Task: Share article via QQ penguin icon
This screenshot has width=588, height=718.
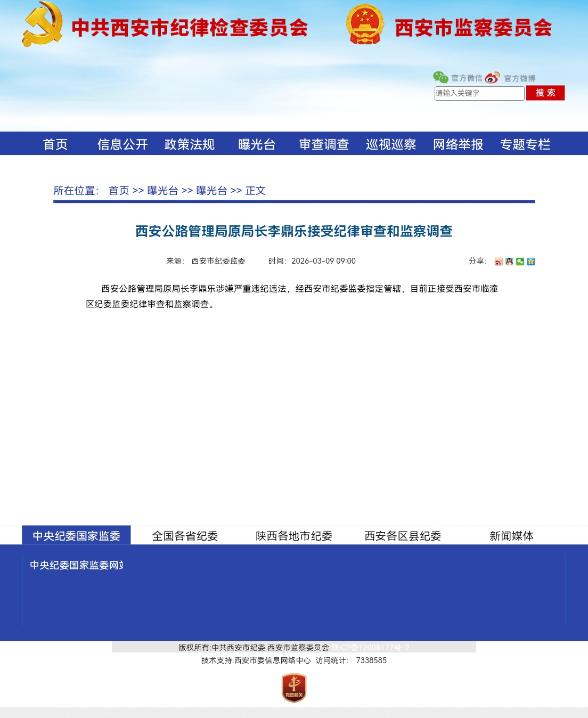Action: 509,262
